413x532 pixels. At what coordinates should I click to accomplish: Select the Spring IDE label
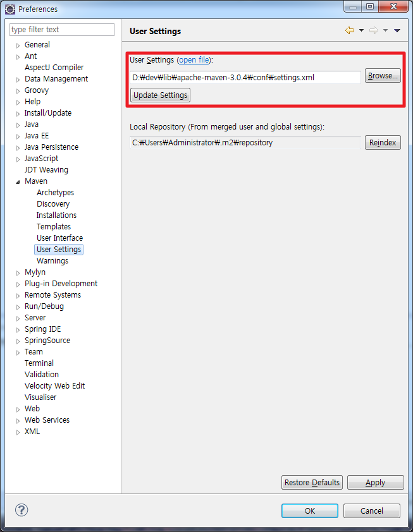pyautogui.click(x=43, y=329)
